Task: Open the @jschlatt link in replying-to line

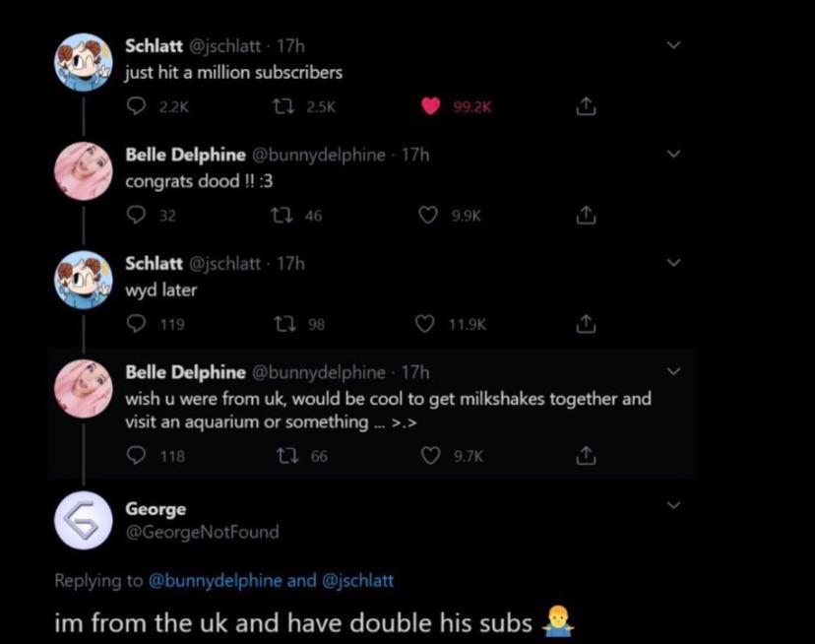Action: [x=357, y=580]
